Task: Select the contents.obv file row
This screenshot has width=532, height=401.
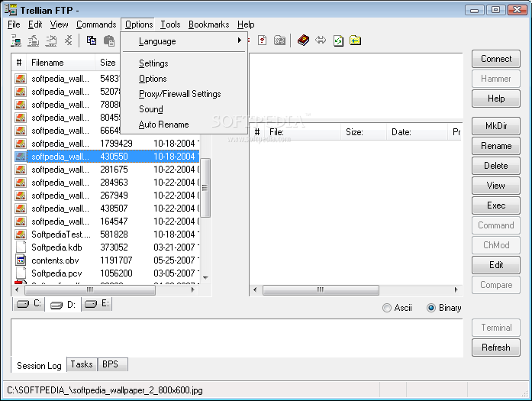Action: 106,260
